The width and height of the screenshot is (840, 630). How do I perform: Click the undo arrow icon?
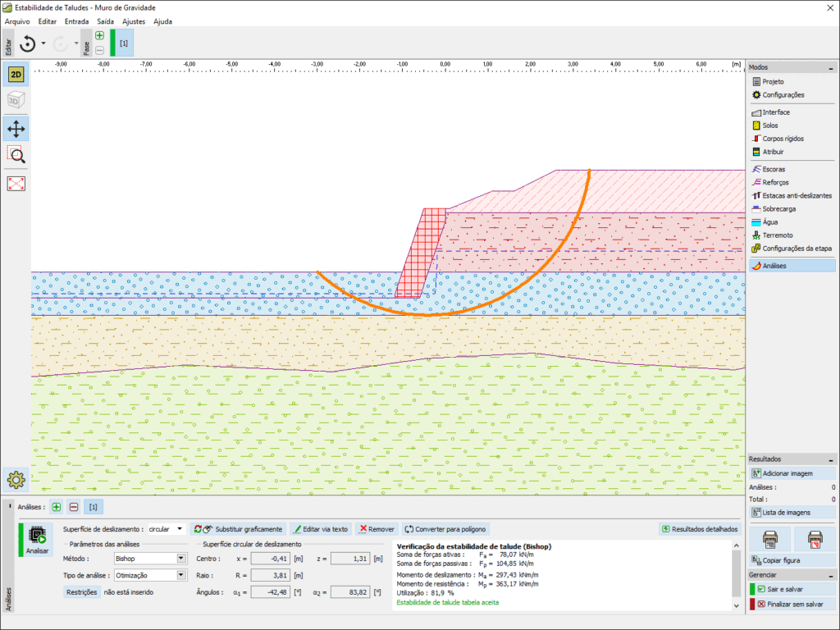(28, 43)
